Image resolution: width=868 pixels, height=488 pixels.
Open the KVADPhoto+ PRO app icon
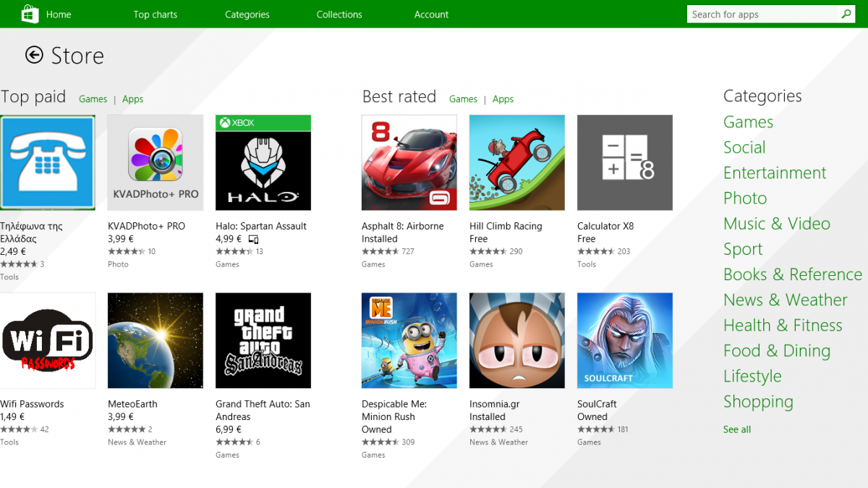click(x=156, y=163)
